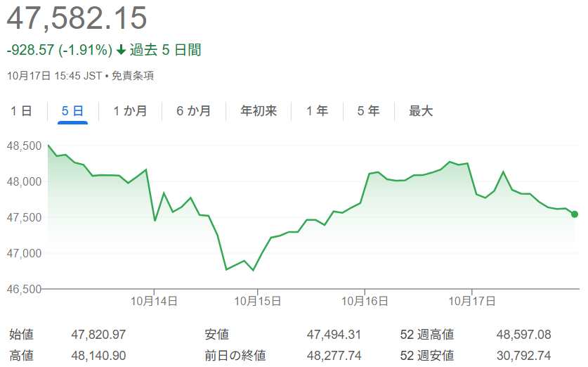Show the 年初来 year-to-date chart
Screen dimensions: 588x367
coord(259,111)
